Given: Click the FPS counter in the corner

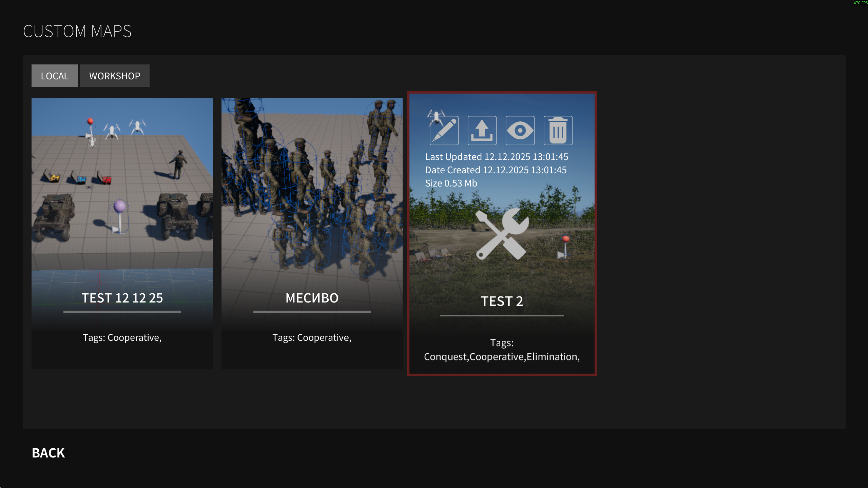Looking at the screenshot, I should click(x=860, y=3).
